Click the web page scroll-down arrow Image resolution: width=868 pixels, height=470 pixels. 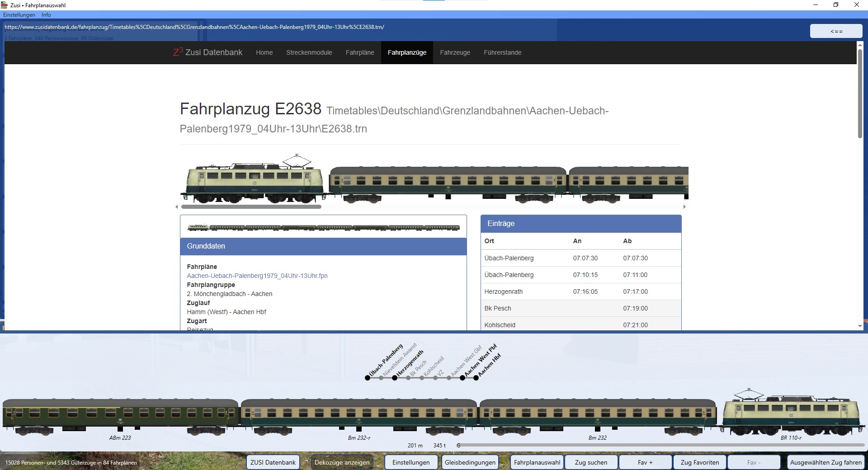(860, 326)
